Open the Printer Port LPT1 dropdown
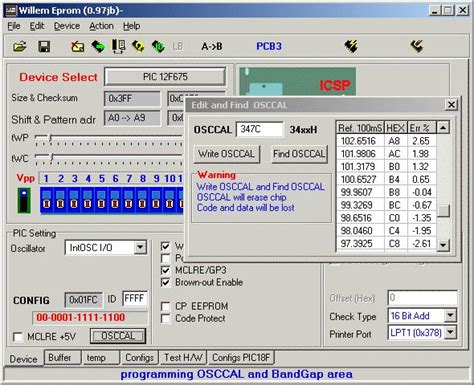474x385 pixels. coord(450,332)
